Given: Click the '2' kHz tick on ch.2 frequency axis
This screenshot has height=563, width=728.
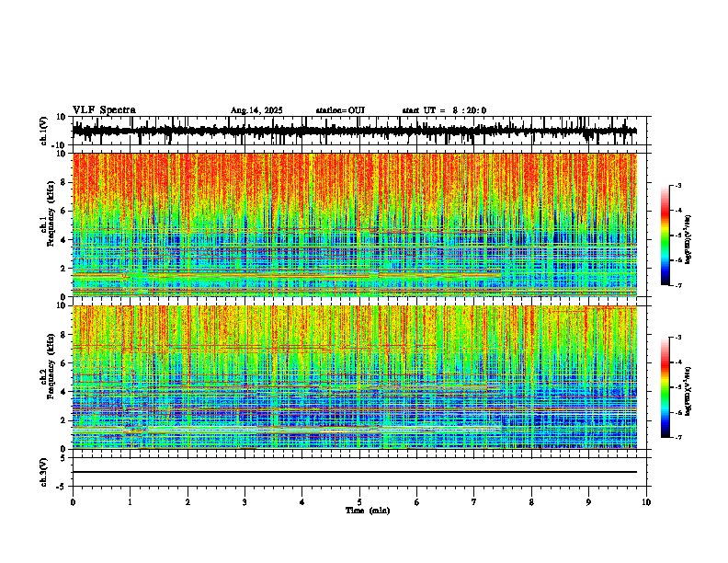Looking at the screenshot, I should pyautogui.click(x=63, y=419).
